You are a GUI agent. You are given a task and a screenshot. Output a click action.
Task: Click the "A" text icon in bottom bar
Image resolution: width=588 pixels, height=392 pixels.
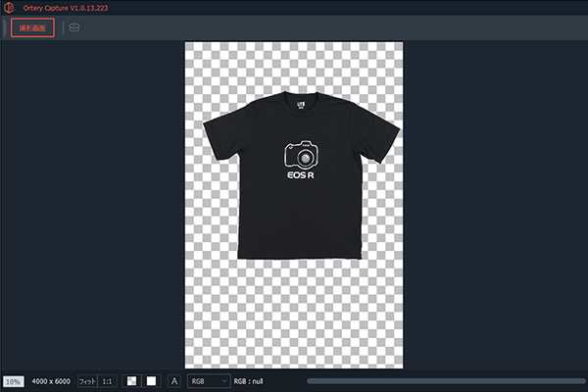pyautogui.click(x=174, y=380)
